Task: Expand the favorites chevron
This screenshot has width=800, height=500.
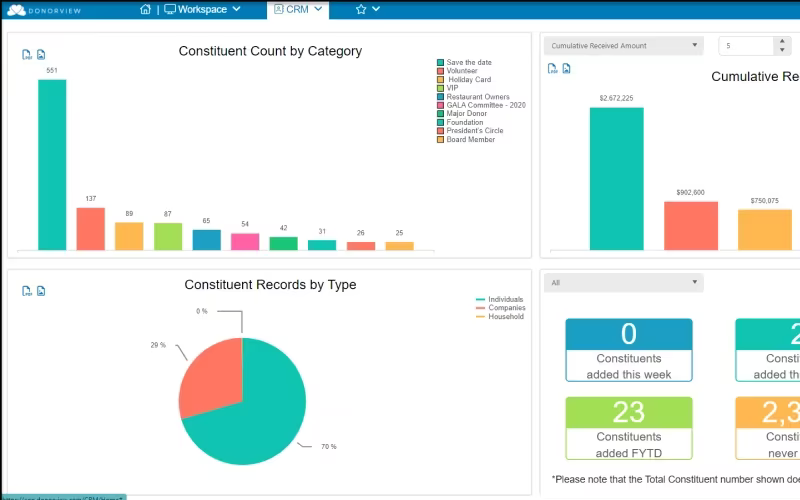Action: coord(376,9)
